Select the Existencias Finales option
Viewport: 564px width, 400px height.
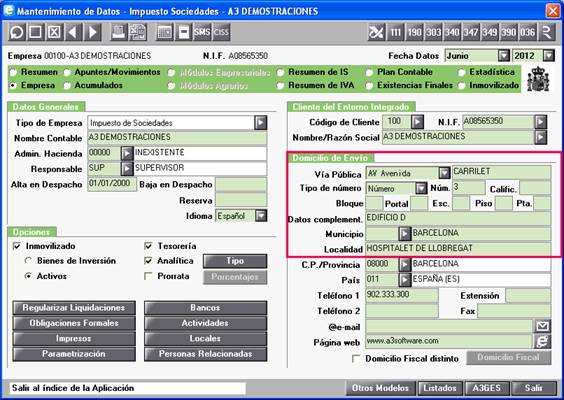tap(369, 86)
